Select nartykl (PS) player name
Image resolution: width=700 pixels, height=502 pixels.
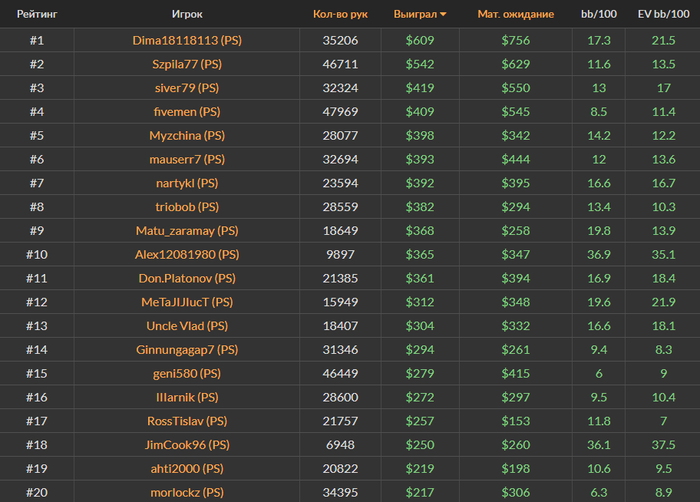pos(187,183)
